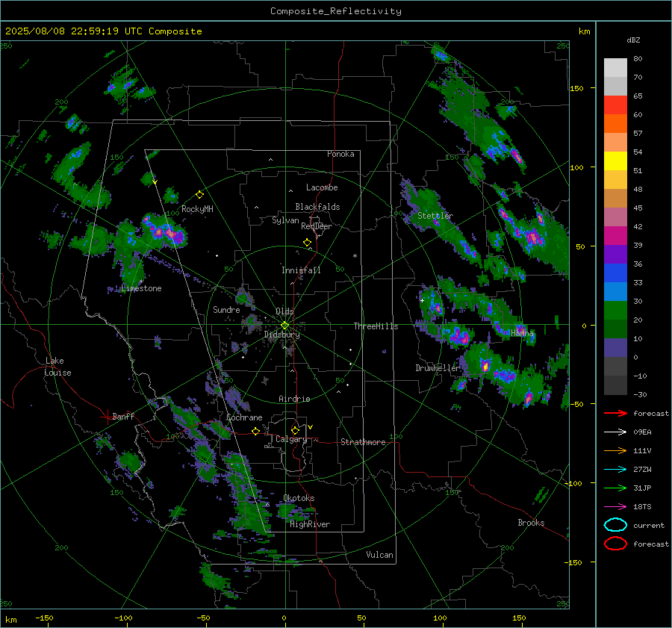Click the Composite_Reflectivity title
This screenshot has width=672, height=628.
click(336, 11)
